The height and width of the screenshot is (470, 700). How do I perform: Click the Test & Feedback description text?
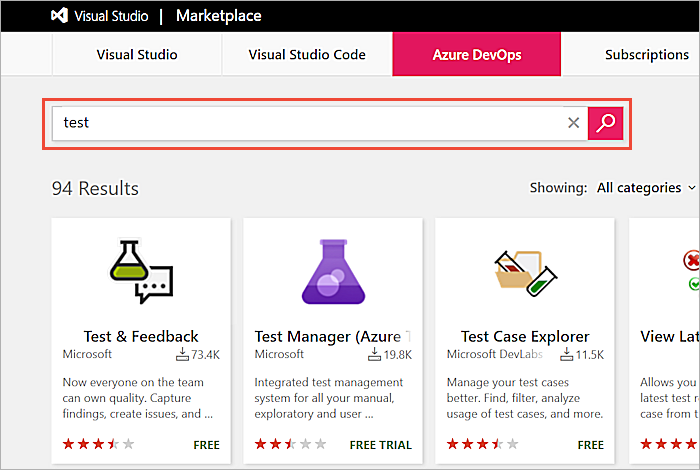click(138, 398)
